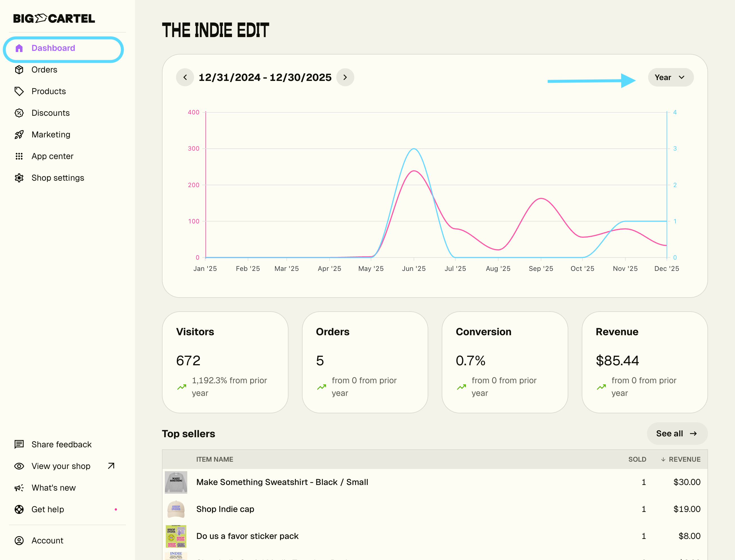Screen dimensions: 735x560
Task: Click the Orders box icon in sidebar
Action: coord(19,70)
